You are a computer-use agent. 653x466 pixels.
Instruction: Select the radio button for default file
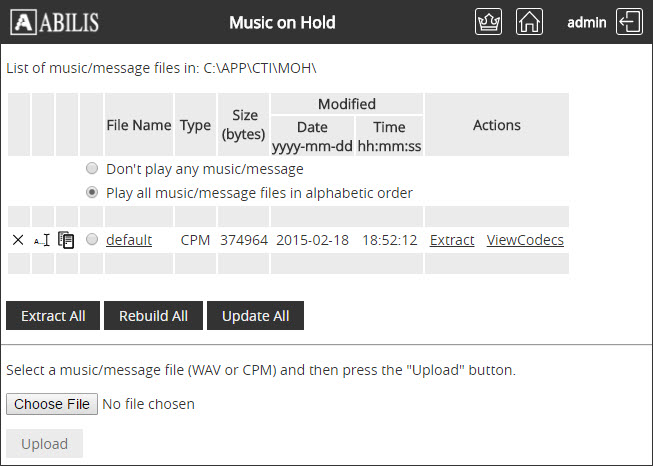coord(92,240)
